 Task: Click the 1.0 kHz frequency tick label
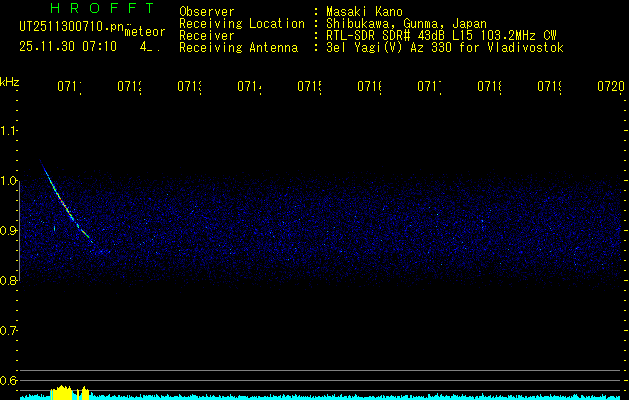pyautogui.click(x=9, y=181)
